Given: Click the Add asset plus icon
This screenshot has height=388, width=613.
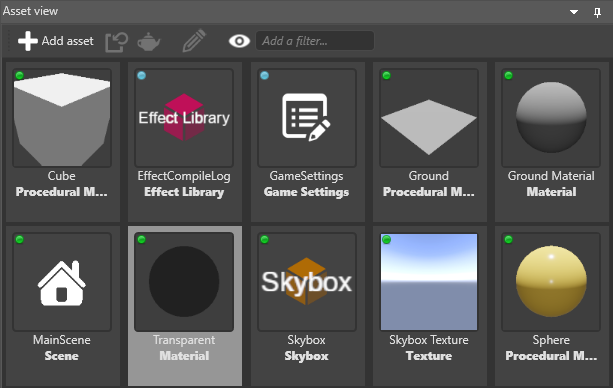Looking at the screenshot, I should (x=28, y=41).
